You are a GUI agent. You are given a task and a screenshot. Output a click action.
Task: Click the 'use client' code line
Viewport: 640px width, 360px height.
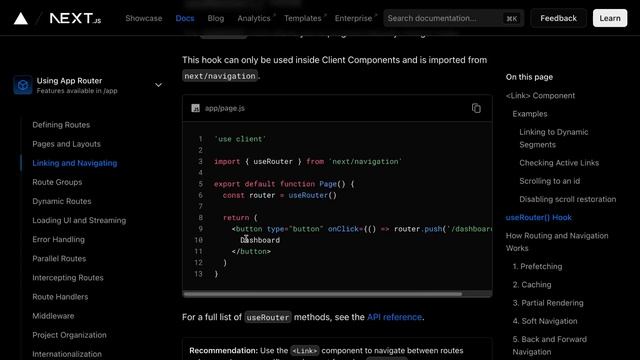click(240, 139)
